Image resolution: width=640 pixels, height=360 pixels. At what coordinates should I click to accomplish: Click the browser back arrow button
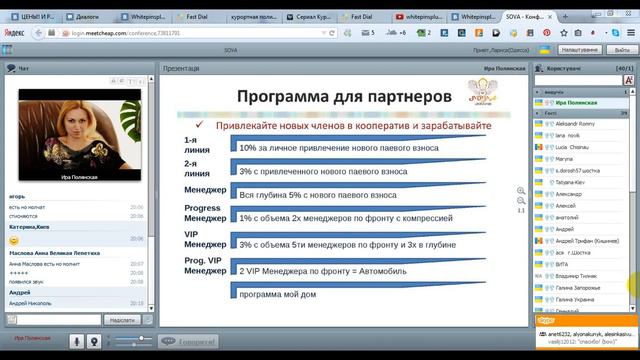(x=38, y=33)
